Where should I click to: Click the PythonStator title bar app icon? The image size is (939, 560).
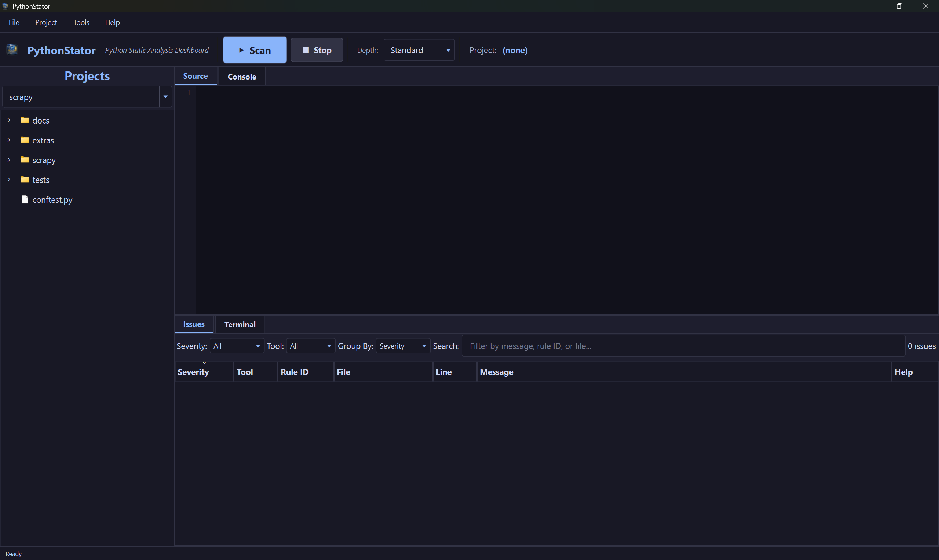pyautogui.click(x=5, y=6)
